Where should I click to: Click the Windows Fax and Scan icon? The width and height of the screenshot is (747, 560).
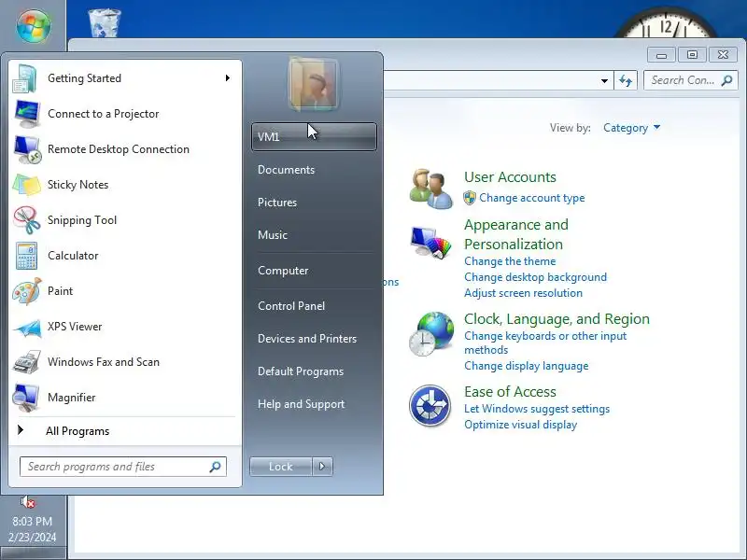point(27,362)
